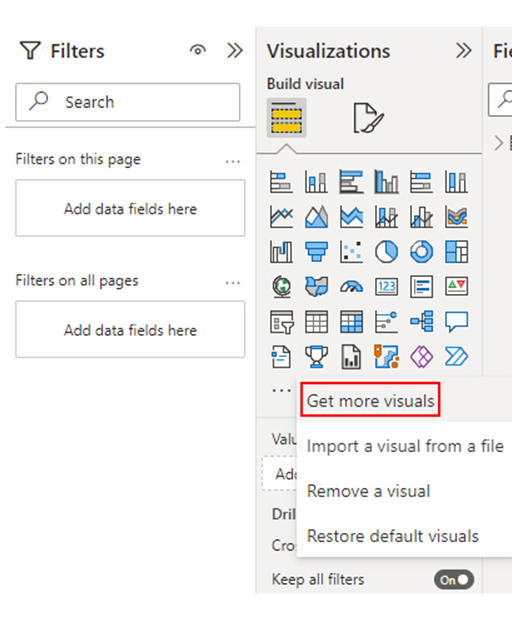Select the 100% stacked bar chart visual

(421, 182)
